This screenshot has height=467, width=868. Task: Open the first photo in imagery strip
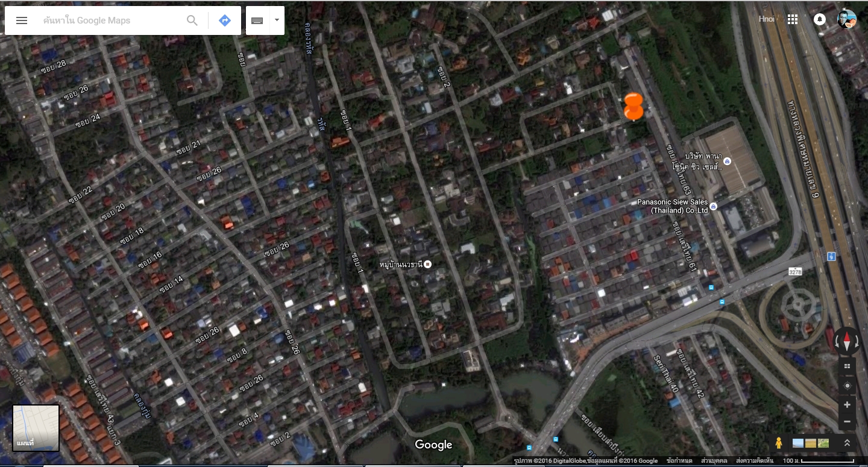click(798, 443)
